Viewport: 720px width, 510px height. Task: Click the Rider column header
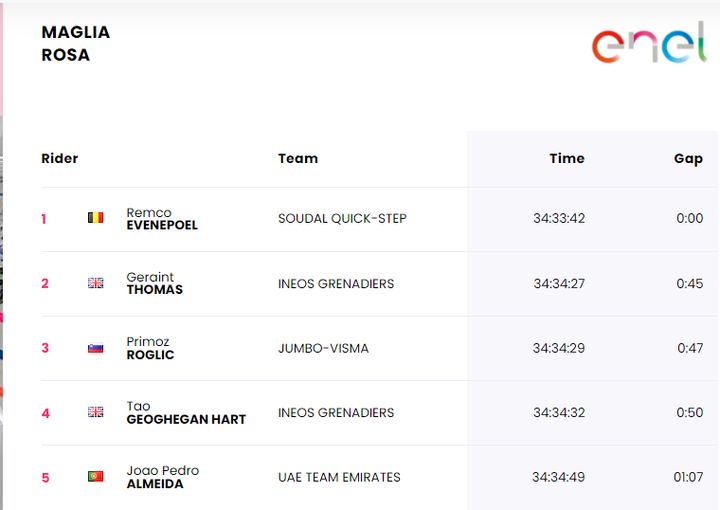[60, 158]
